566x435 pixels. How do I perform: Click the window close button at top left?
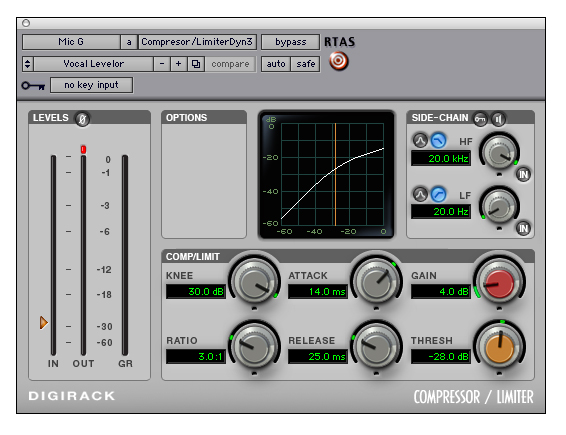coord(26,23)
